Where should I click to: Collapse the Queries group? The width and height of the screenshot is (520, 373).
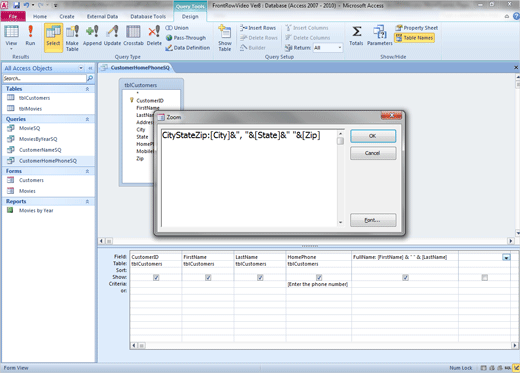tap(87, 119)
